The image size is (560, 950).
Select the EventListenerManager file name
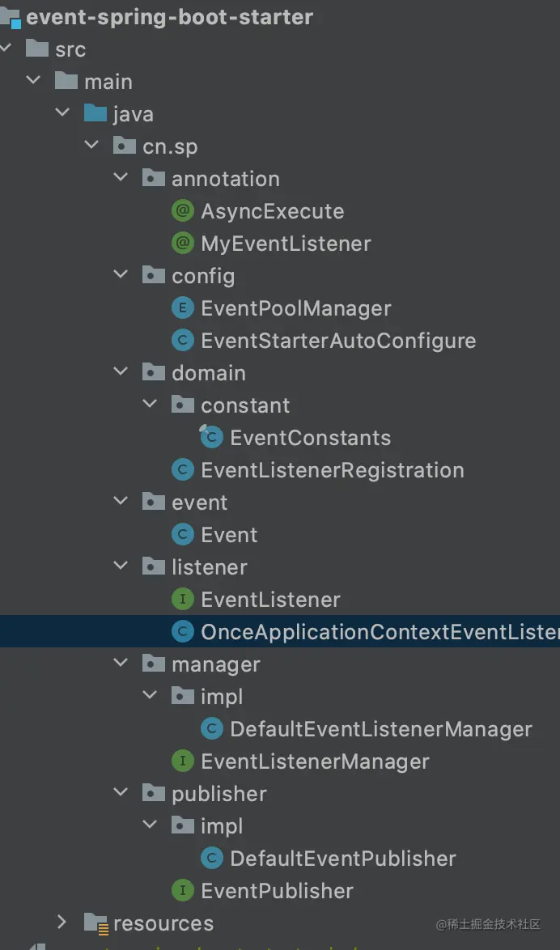[315, 761]
